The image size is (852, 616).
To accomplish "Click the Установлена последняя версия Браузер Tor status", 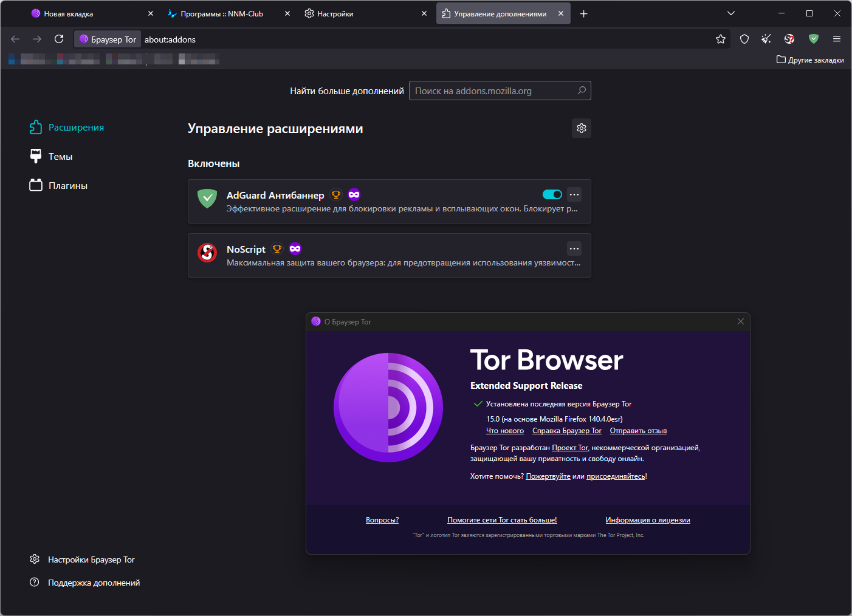I will [x=558, y=404].
